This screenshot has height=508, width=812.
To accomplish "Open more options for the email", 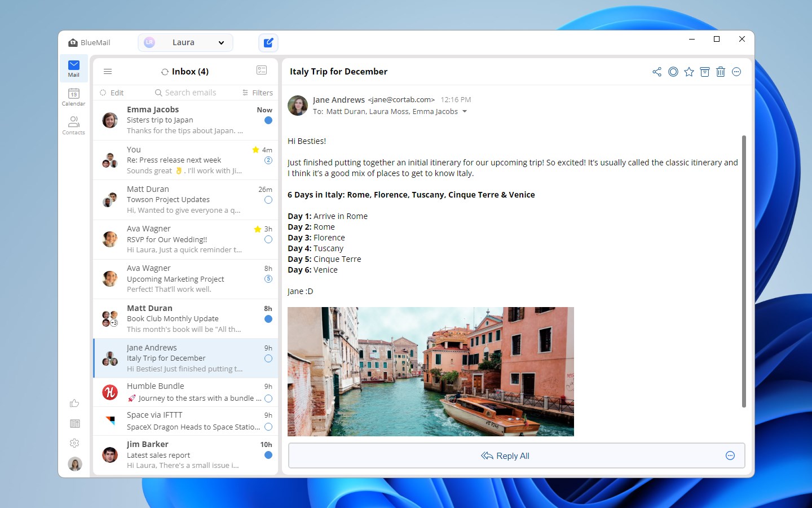I will click(736, 72).
